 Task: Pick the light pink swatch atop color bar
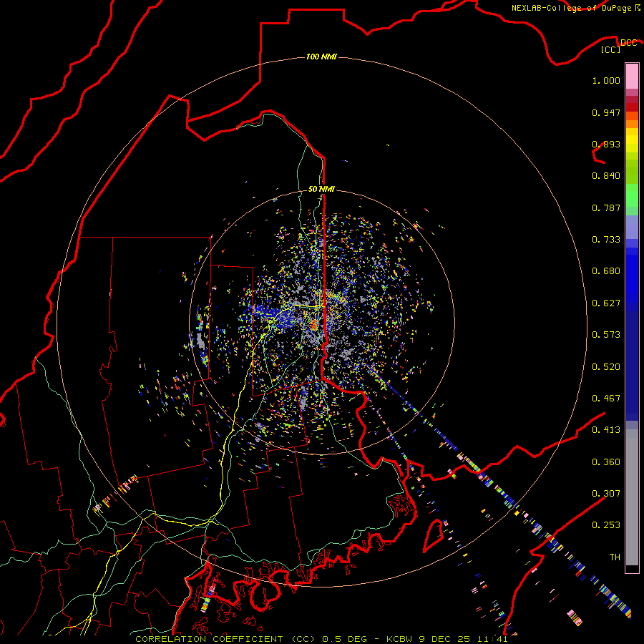632,77
